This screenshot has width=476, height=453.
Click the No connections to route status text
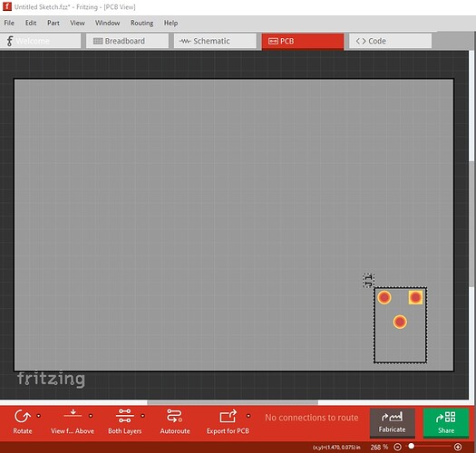coord(312,418)
